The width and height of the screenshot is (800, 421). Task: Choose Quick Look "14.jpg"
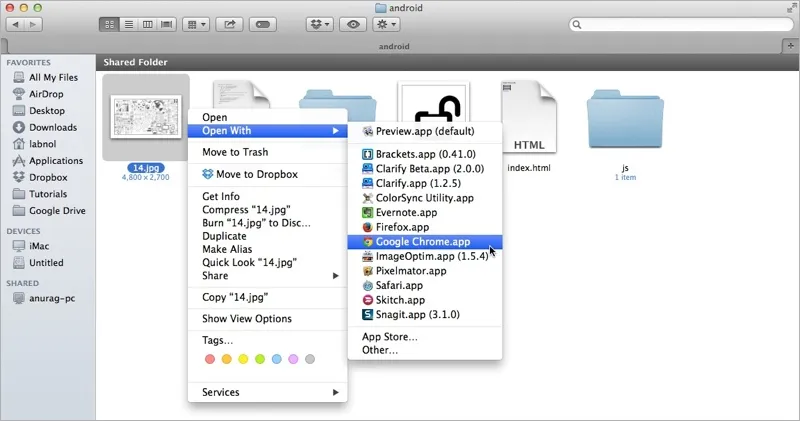267,263
